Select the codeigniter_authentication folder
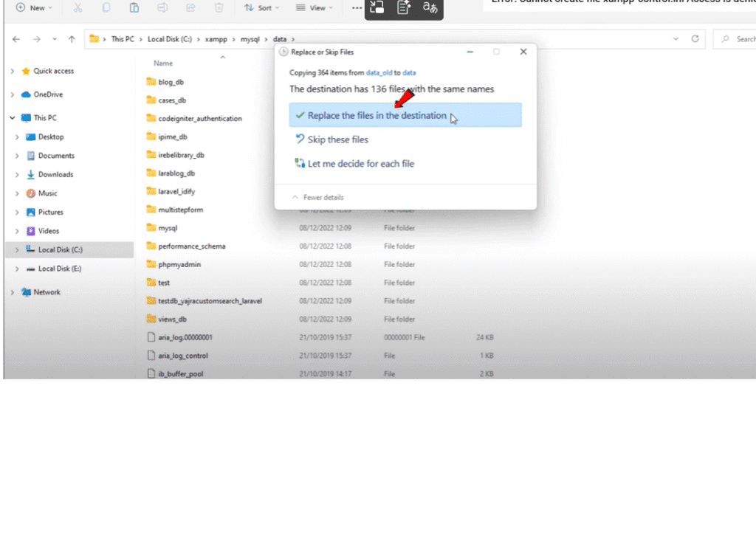756x535 pixels. 199,119
